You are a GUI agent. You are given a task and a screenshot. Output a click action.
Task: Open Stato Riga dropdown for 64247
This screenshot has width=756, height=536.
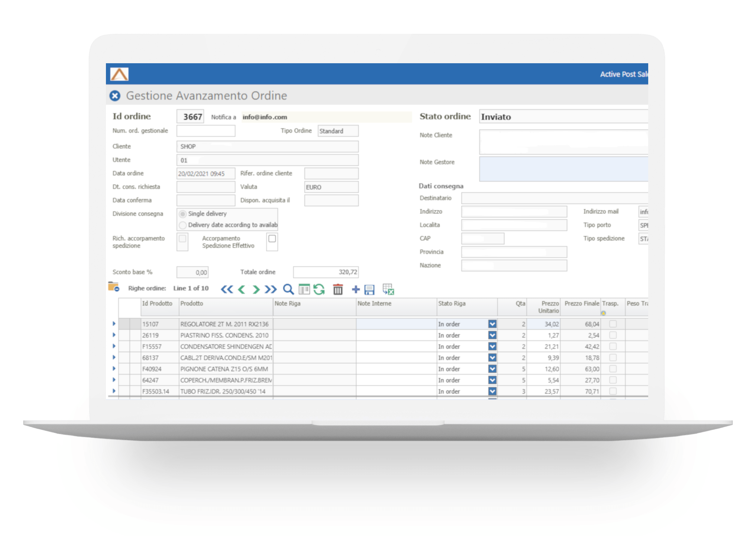click(492, 380)
